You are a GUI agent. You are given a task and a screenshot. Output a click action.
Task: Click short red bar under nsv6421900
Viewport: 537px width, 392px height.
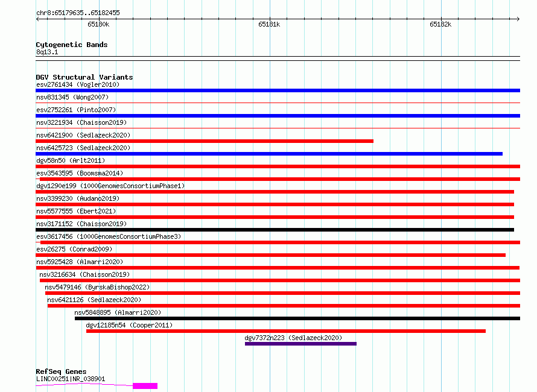pos(205,141)
